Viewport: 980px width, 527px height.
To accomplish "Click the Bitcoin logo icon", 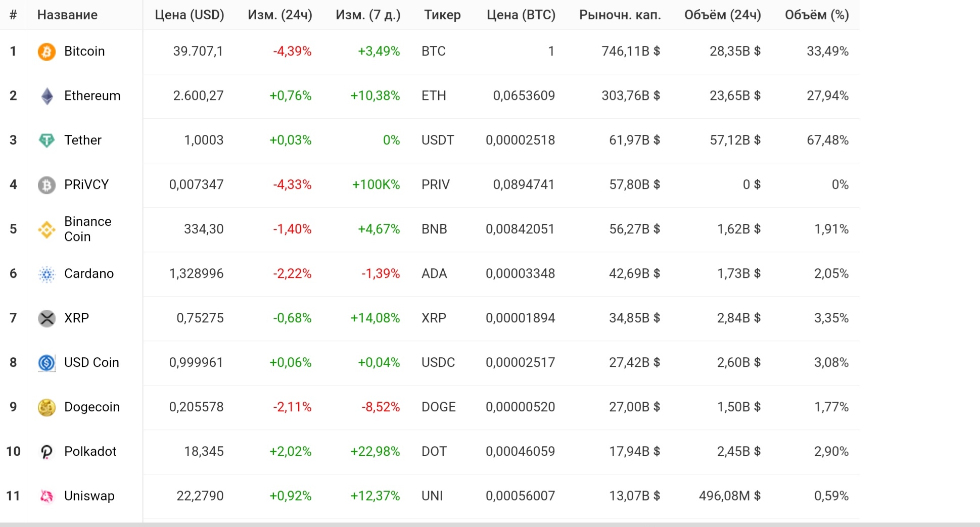I will point(46,52).
